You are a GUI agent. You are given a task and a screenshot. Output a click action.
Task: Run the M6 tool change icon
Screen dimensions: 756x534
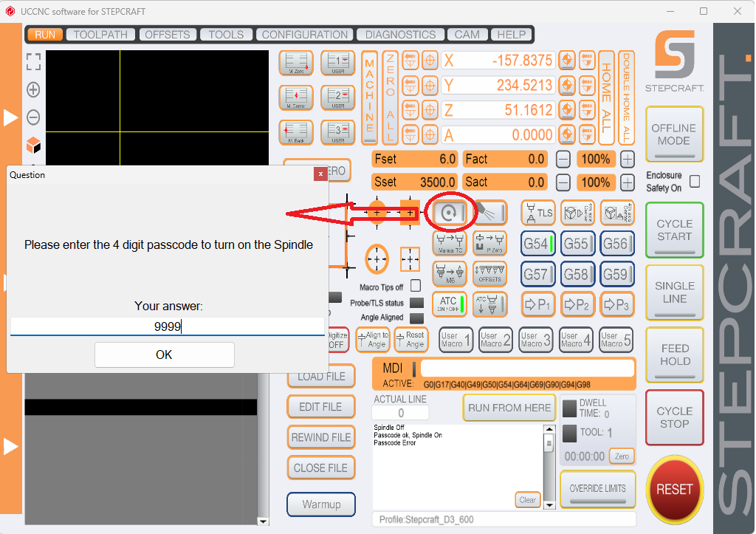coord(450,274)
